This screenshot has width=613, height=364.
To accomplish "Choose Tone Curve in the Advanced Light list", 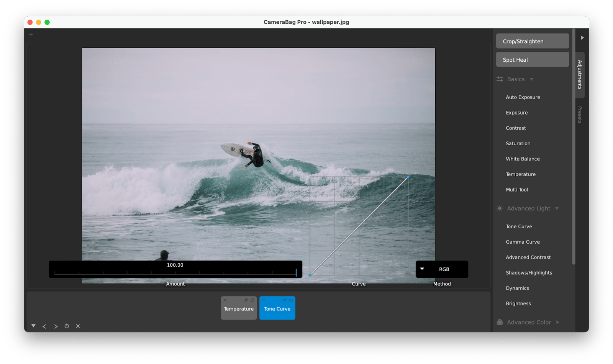I will (519, 226).
